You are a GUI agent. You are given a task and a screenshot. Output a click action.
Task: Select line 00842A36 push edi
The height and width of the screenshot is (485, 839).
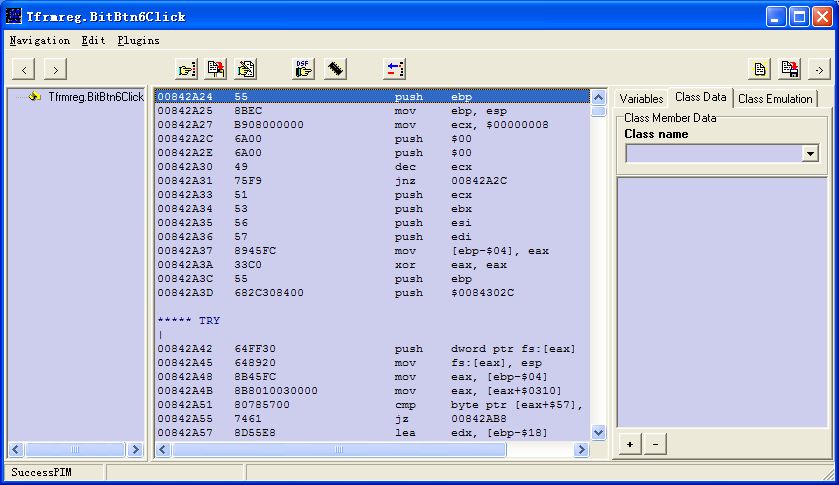pos(372,237)
